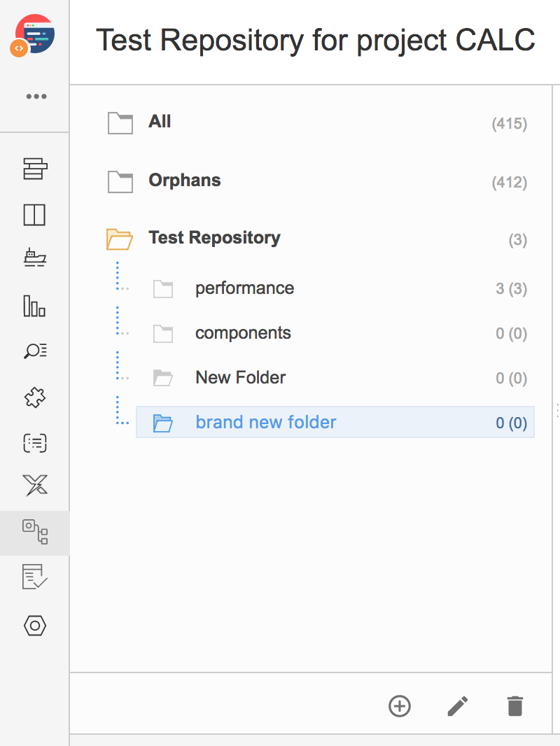The width and height of the screenshot is (560, 746).
Task: Open the add-ons puzzle piece icon
Action: point(35,397)
